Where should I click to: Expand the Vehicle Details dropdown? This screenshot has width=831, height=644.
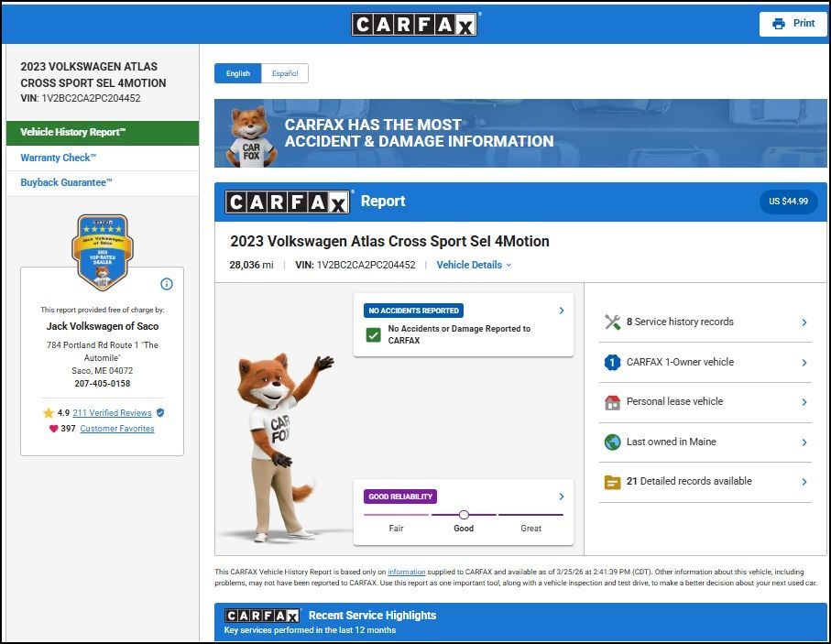coord(474,265)
